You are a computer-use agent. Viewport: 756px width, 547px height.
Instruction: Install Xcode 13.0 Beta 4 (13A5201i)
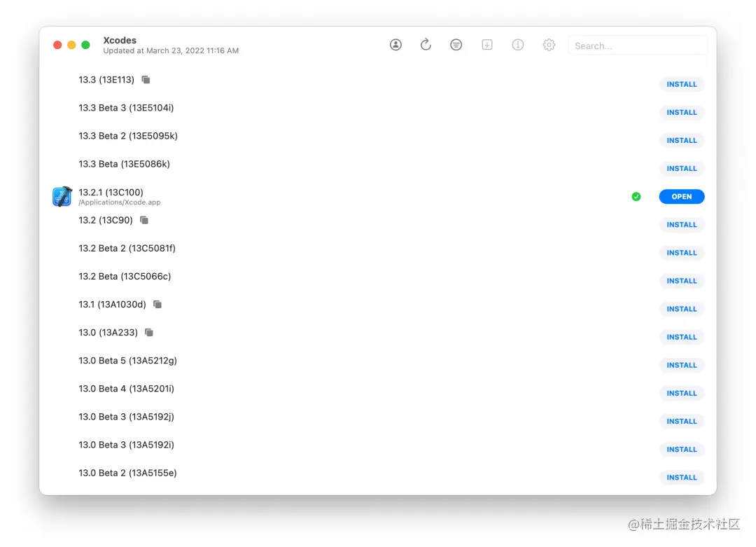[x=681, y=393]
